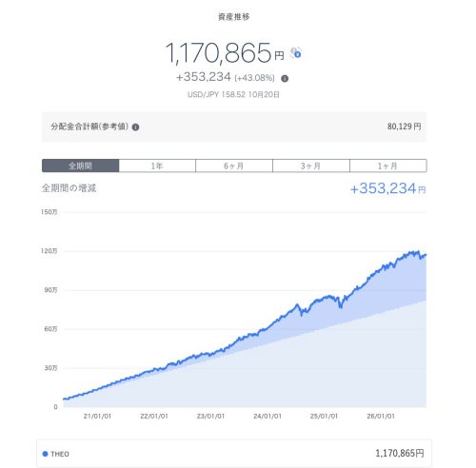Click the 21/01/01 x-axis date label
This screenshot has height=468, width=476.
(x=97, y=416)
